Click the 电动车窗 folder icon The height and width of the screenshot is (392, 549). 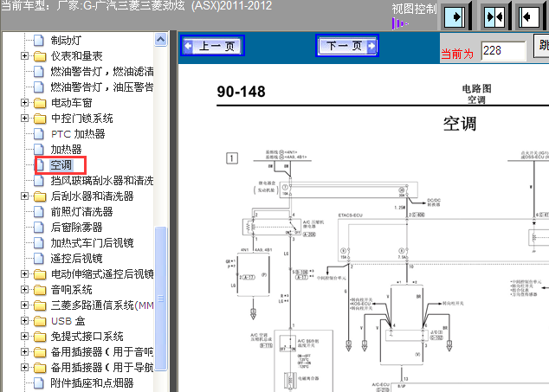pyautogui.click(x=40, y=103)
